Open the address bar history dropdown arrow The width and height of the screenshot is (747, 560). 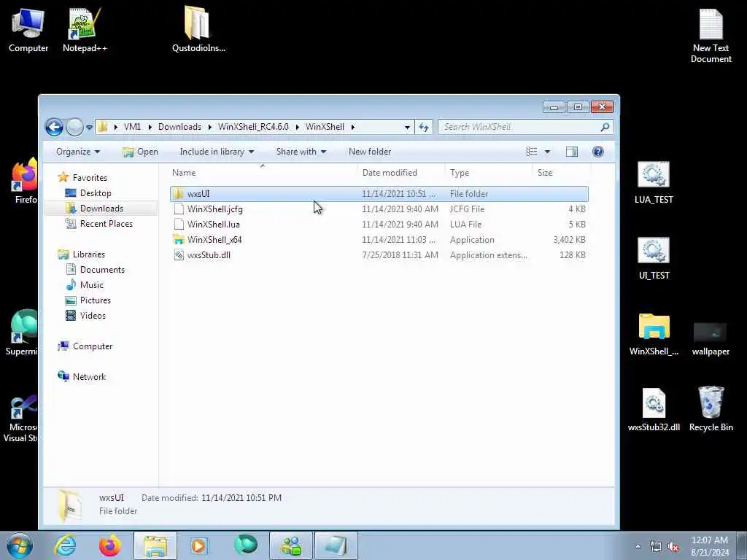point(407,127)
